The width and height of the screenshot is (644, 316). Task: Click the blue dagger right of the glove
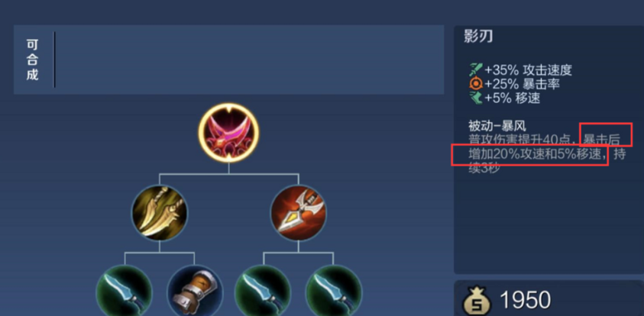(x=263, y=292)
